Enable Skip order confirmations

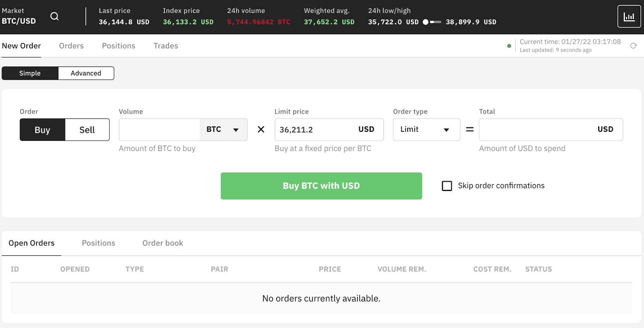447,186
